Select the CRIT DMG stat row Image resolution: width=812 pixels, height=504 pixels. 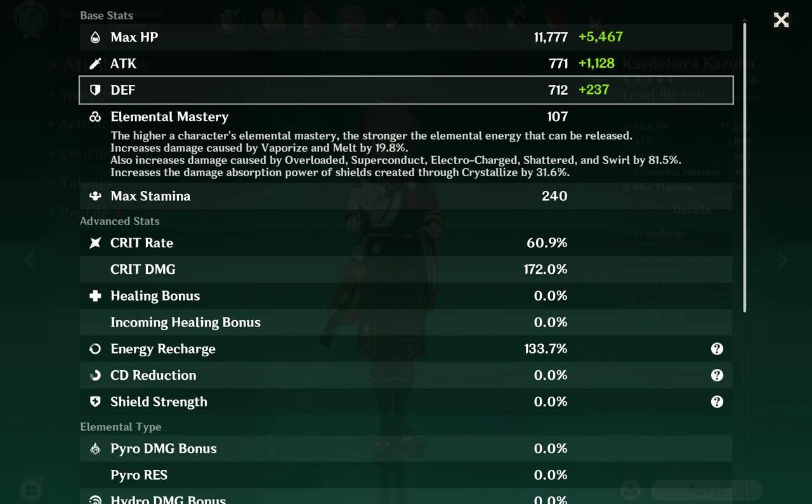coord(406,269)
